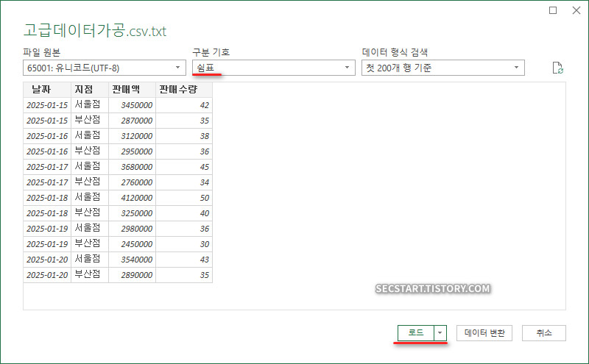Click the cell with value 2890000
The image size is (589, 364).
tap(133, 275)
